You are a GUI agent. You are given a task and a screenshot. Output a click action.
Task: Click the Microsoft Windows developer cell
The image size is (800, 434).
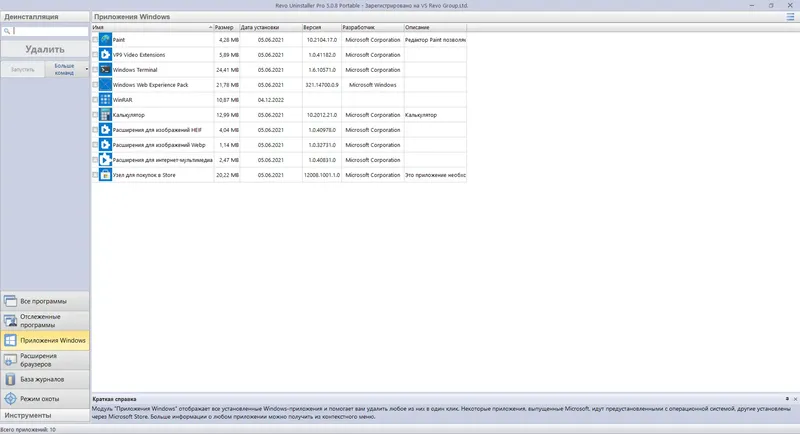[372, 85]
